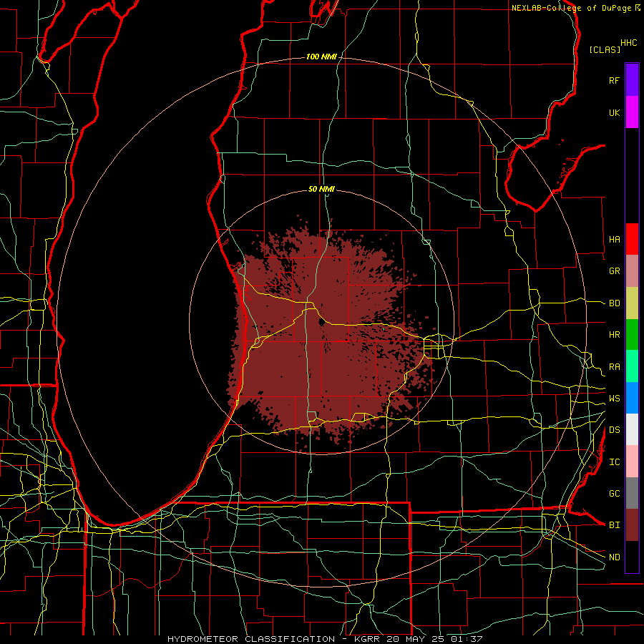
Task: Click the 'NEXLAB-College of DuPage' credit text
Action: click(572, 8)
